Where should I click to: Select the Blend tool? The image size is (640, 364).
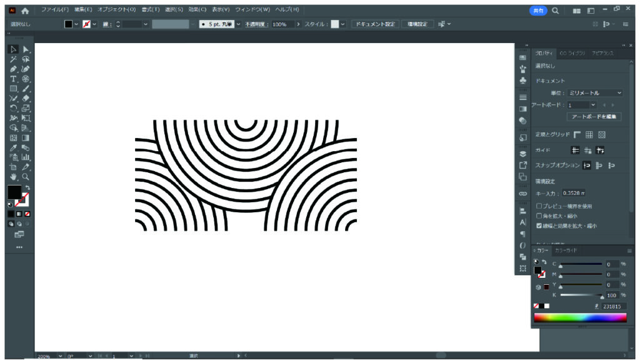26,147
